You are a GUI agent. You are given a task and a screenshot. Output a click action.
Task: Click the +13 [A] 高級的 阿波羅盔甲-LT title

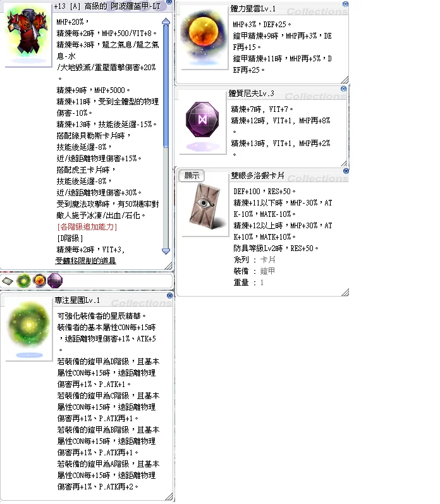click(x=107, y=6)
